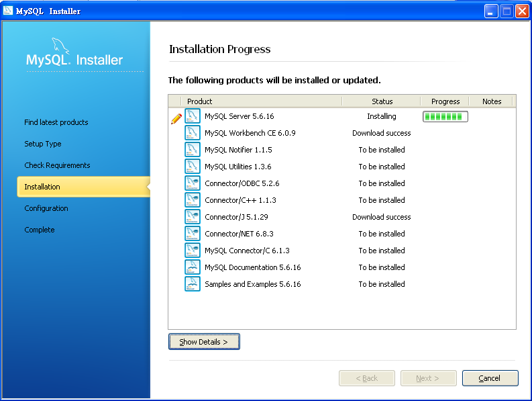Go to the Configuration step

(46, 208)
